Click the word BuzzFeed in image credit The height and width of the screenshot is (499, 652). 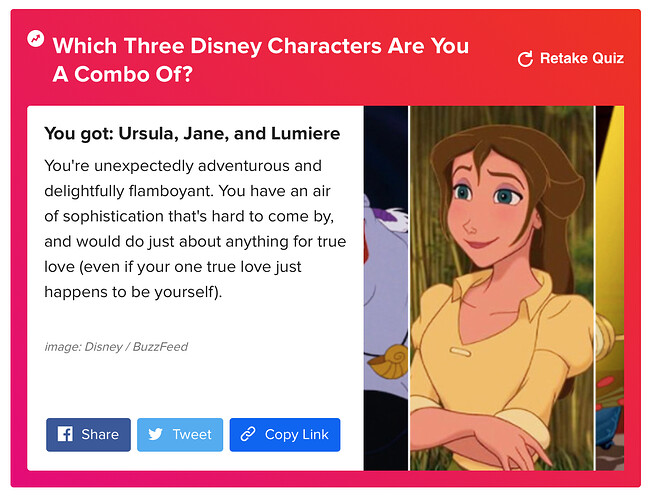coord(160,347)
